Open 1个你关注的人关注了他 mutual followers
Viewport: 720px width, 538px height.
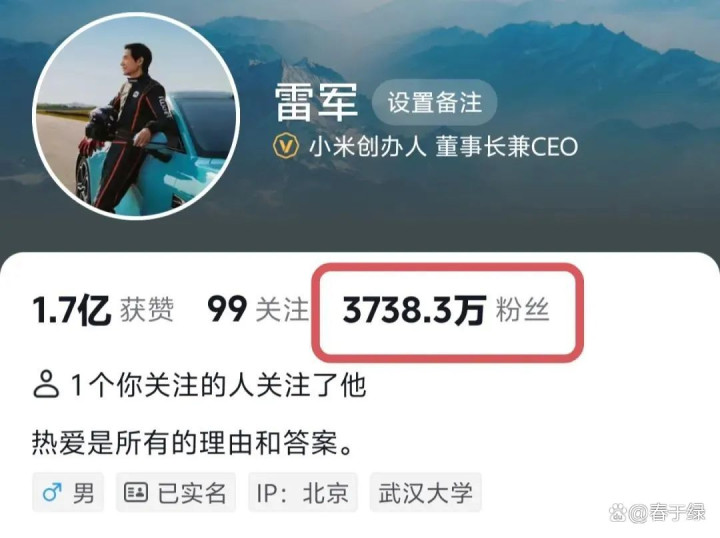pos(199,385)
